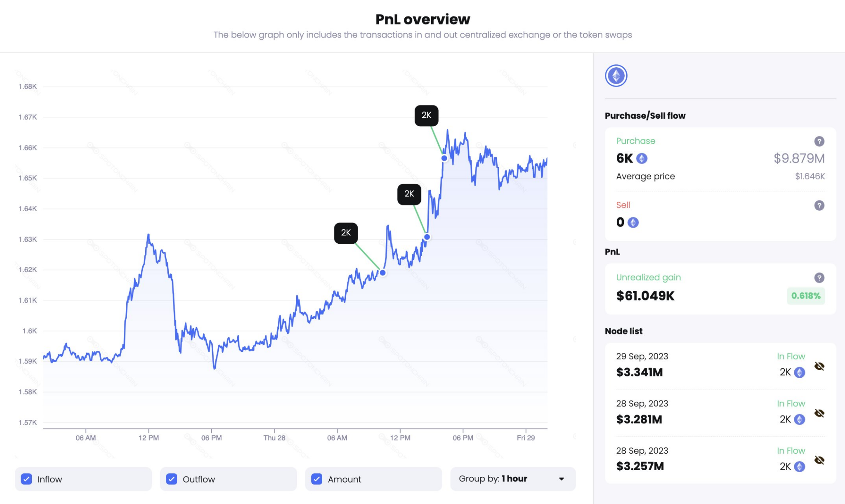Hide the 29 Sep $3.341M node
The width and height of the screenshot is (845, 504).
tap(819, 366)
